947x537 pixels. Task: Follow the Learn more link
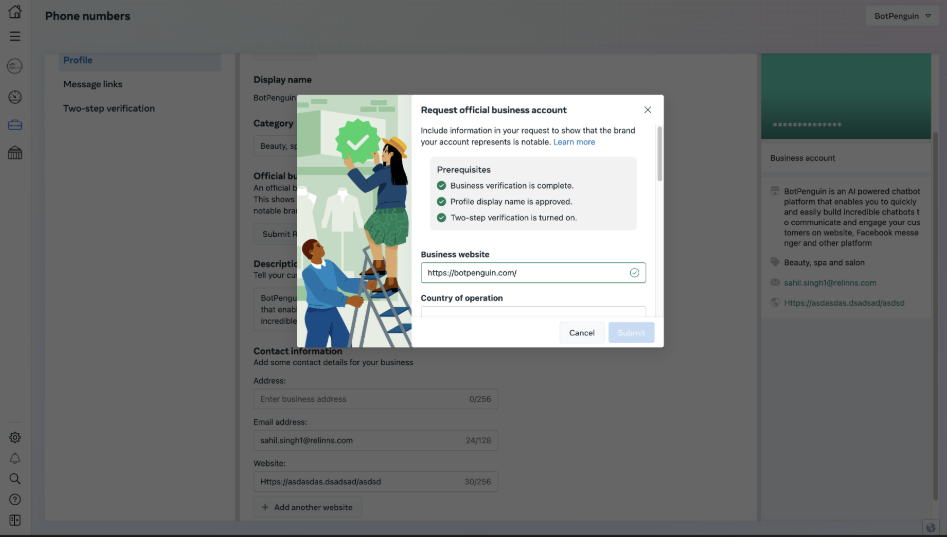click(x=574, y=142)
